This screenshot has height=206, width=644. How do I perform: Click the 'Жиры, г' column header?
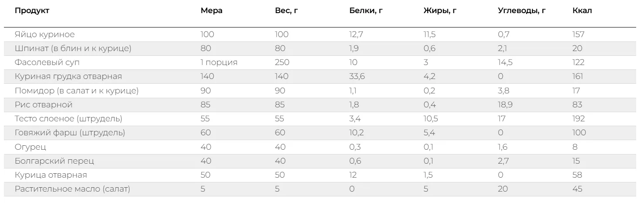click(440, 11)
